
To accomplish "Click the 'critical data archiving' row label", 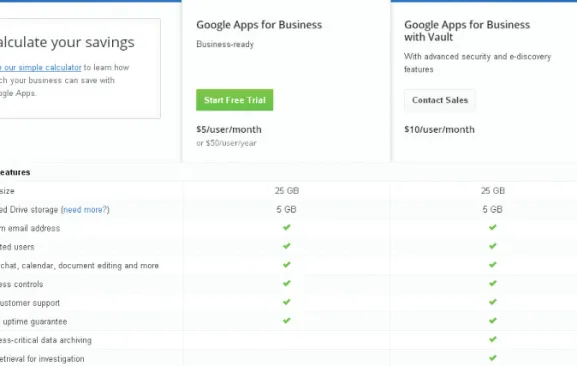I will (x=46, y=340).
